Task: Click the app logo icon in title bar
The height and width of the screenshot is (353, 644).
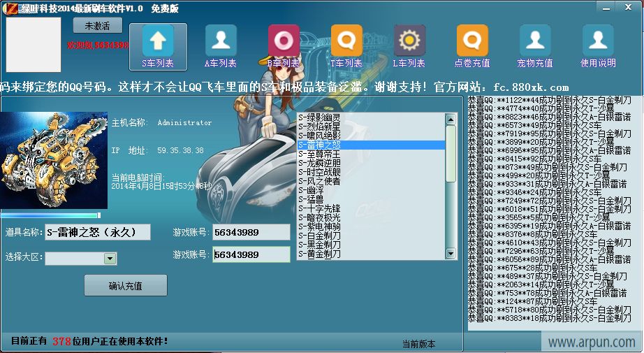Action: 10,8
